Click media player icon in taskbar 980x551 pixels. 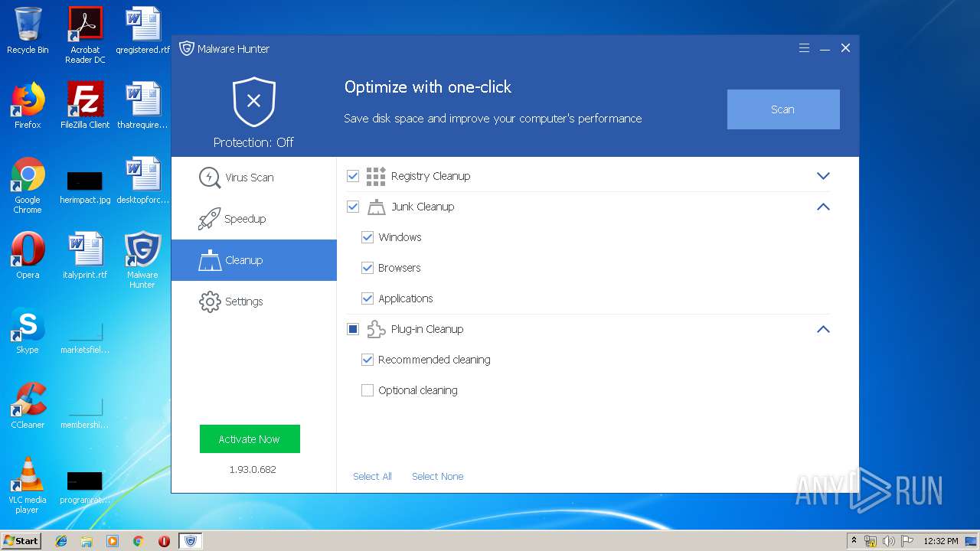(113, 541)
